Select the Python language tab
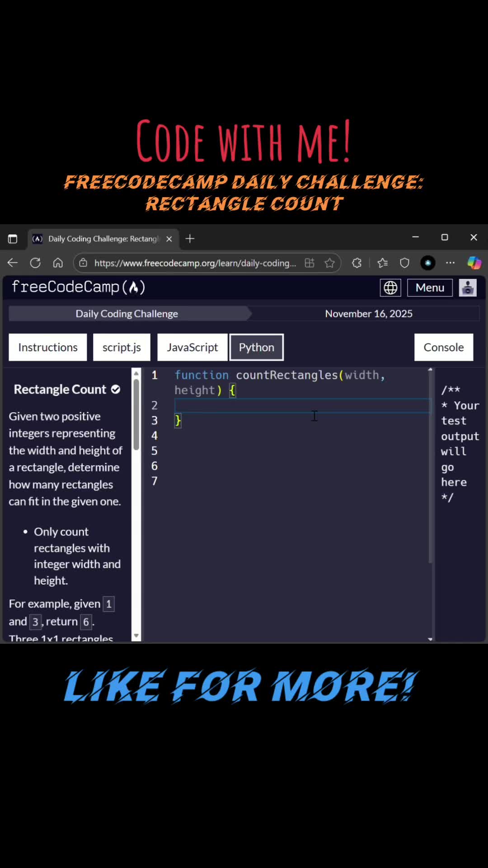Screen dimensions: 488x868 (x=257, y=347)
